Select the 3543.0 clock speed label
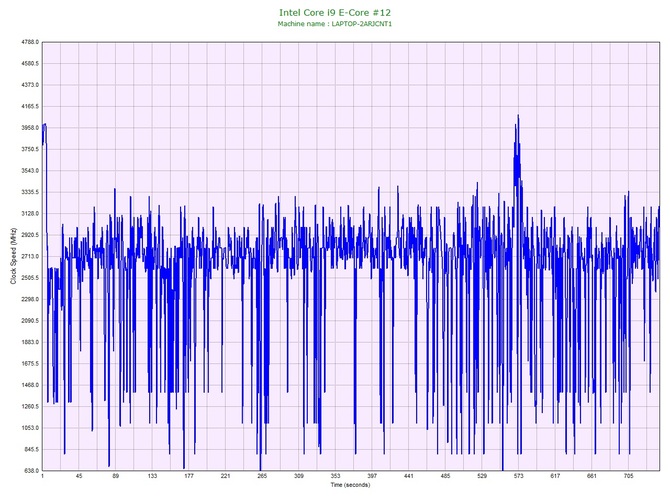Viewport: 670px width, 502px height. (x=30, y=171)
